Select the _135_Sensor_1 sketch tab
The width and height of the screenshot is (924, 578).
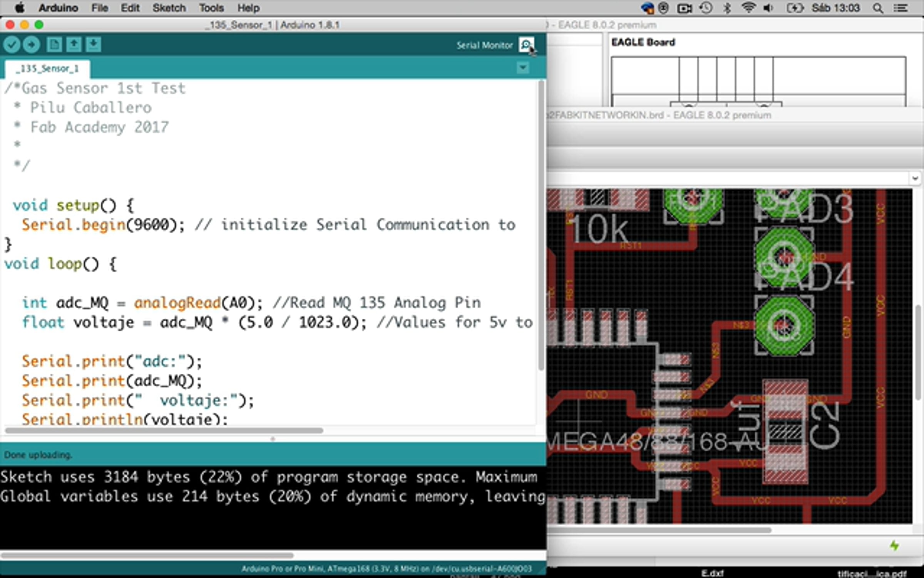tap(47, 69)
